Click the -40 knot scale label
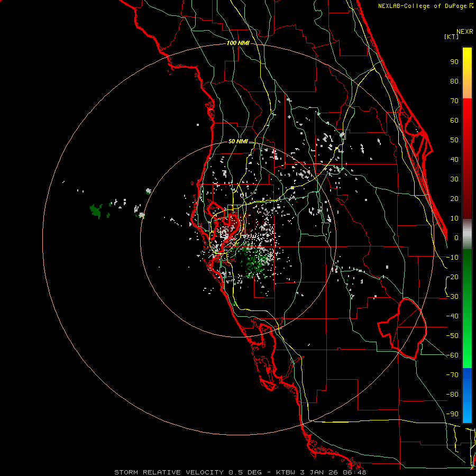Image resolution: width=476 pixels, height=476 pixels. coord(453,316)
